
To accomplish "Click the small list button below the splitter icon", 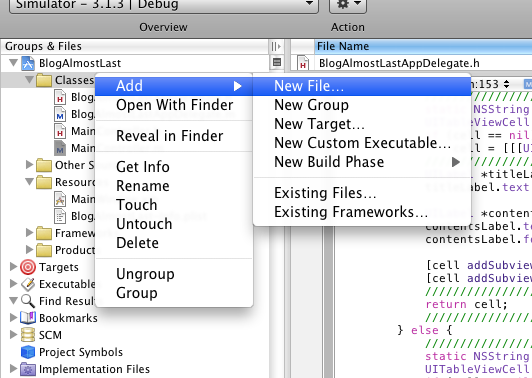I will click(277, 63).
